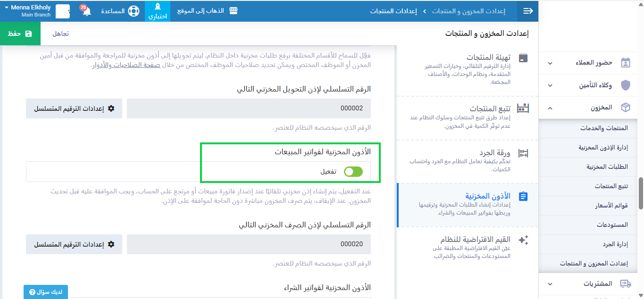
Task: Expand the حضور العملاء sidebar section
Action: click(550, 63)
